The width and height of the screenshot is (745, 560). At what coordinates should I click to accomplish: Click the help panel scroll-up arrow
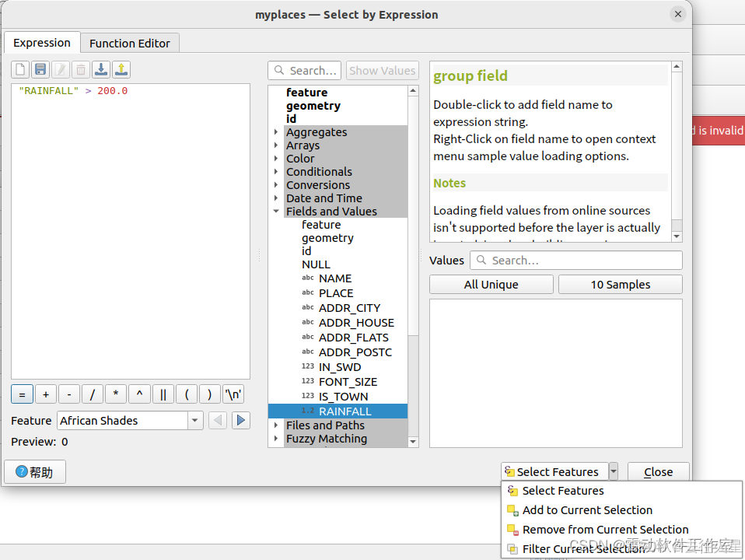tap(677, 67)
